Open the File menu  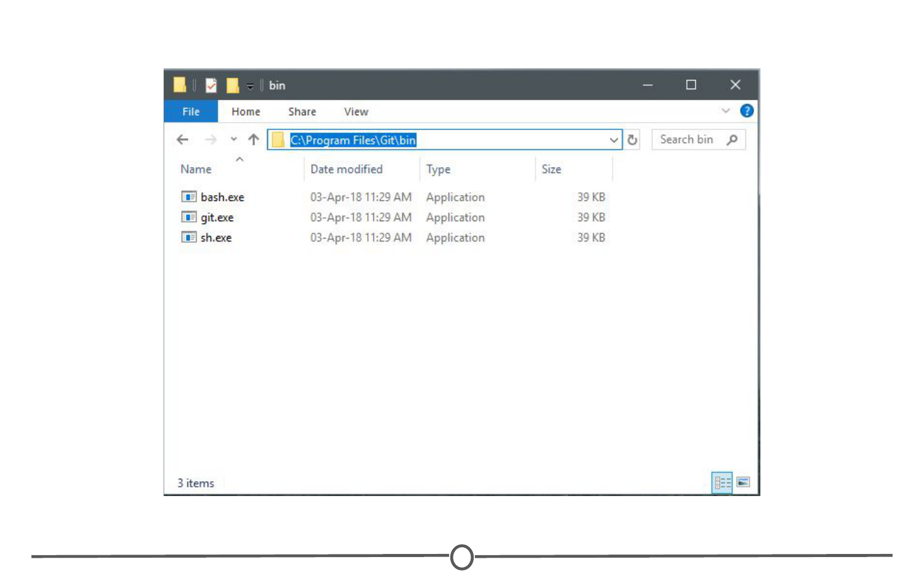pos(191,112)
